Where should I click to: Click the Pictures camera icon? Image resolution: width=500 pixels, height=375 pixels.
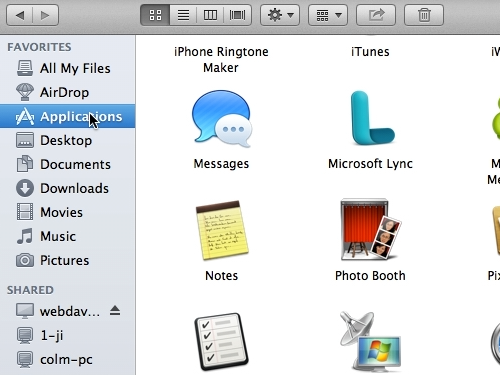pyautogui.click(x=25, y=260)
